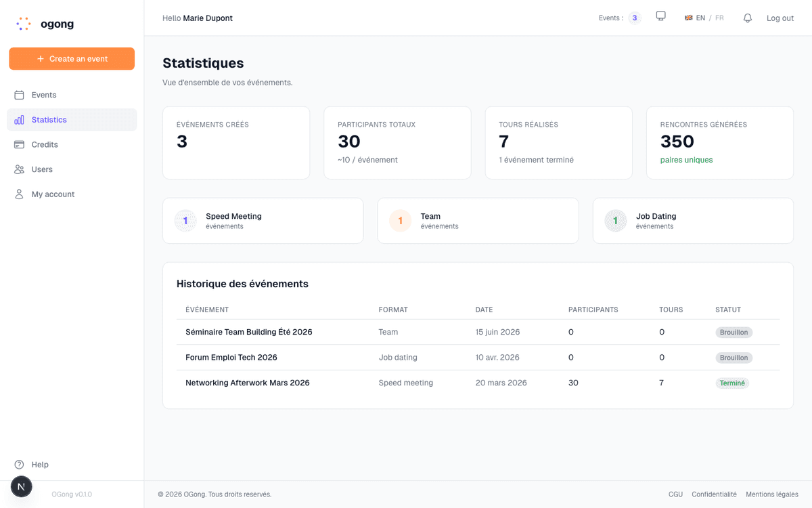Viewport: 812px width, 508px height.
Task: Open the Confidentialité footer link
Action: coord(714,494)
